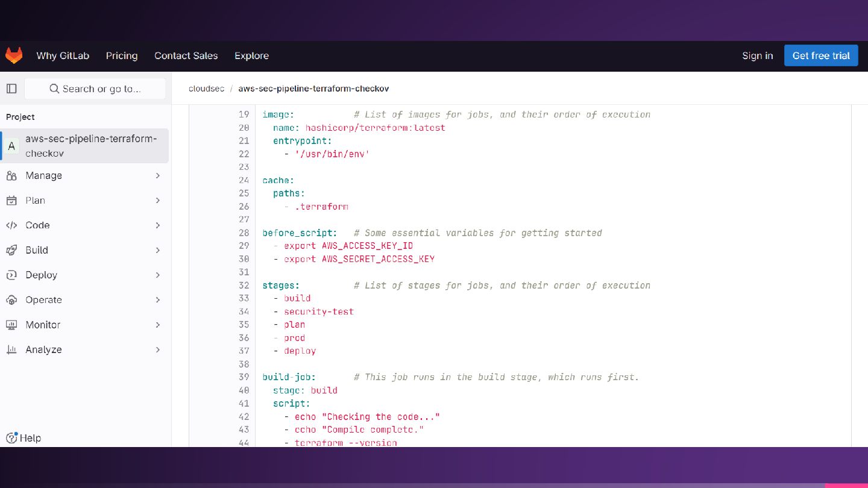Click the Monitor screen icon
The height and width of the screenshot is (488, 868).
[11, 325]
